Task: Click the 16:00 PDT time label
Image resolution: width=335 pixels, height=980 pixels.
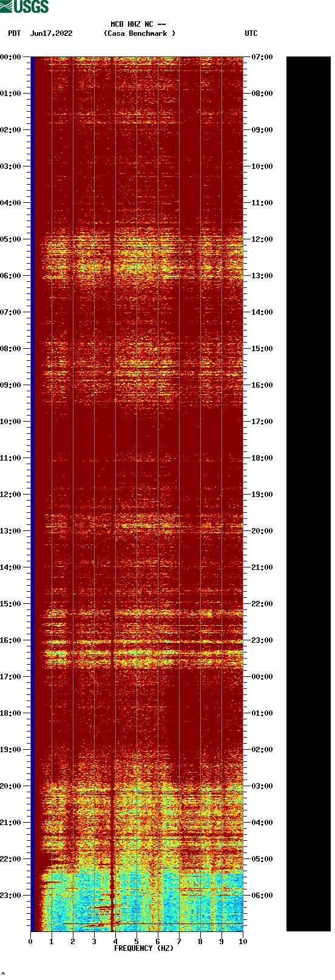Action: [11, 640]
